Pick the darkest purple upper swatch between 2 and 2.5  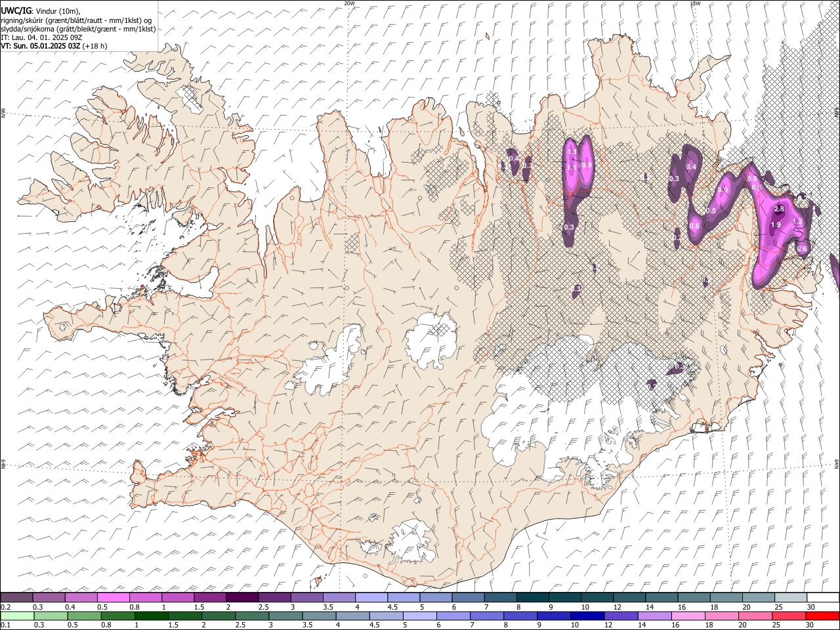[242, 597]
